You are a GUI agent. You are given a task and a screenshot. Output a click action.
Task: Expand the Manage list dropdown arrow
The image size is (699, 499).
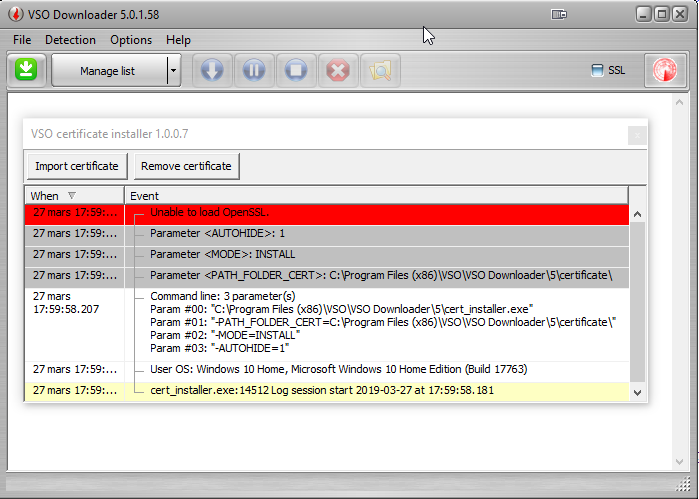click(x=174, y=70)
